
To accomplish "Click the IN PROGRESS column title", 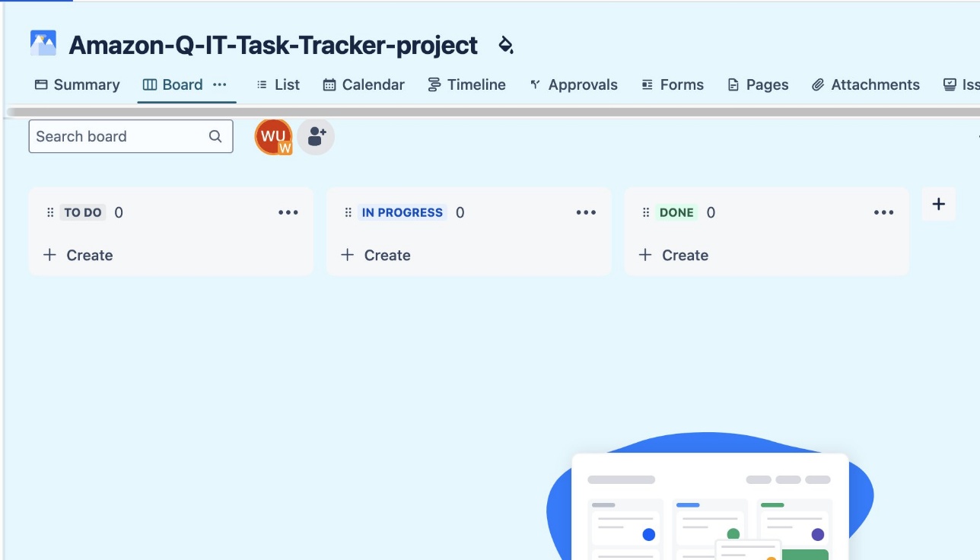I will coord(402,212).
